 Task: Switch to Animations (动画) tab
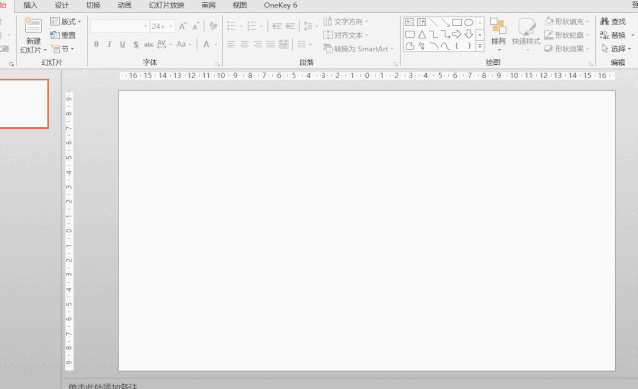(125, 5)
